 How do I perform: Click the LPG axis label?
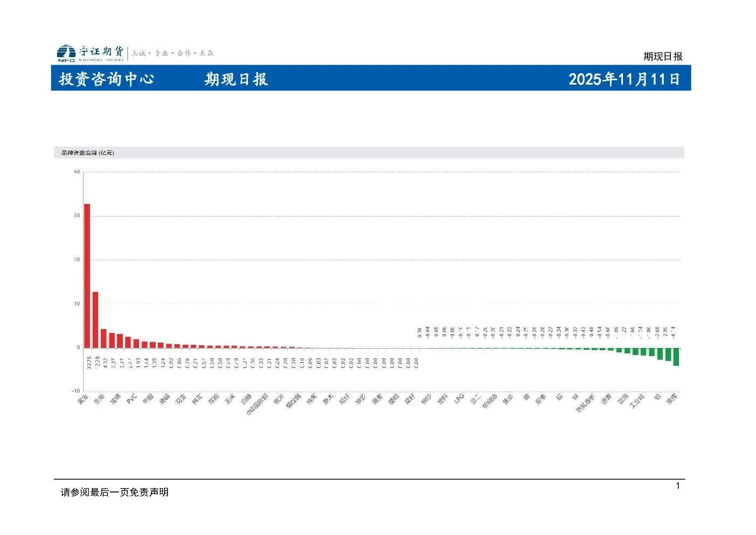click(459, 399)
